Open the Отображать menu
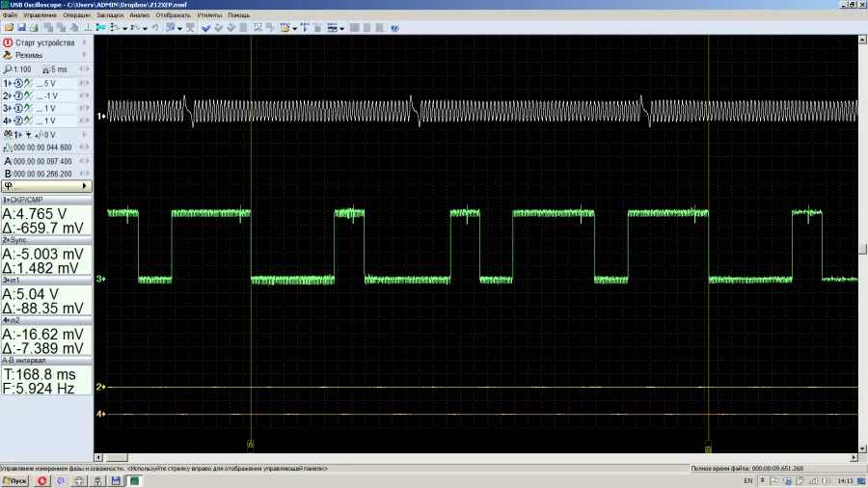The image size is (868, 488). pos(173,14)
